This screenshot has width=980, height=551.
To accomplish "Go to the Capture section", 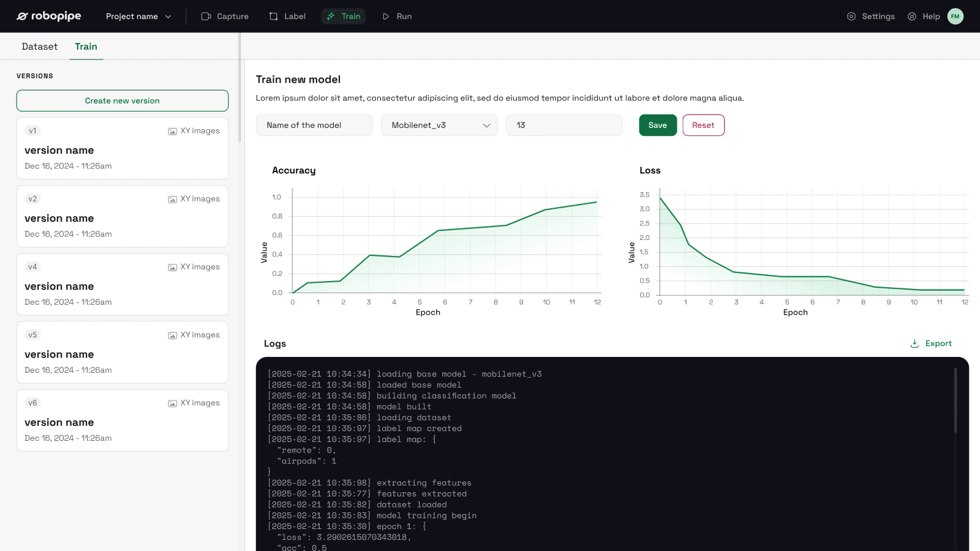I will (x=225, y=17).
